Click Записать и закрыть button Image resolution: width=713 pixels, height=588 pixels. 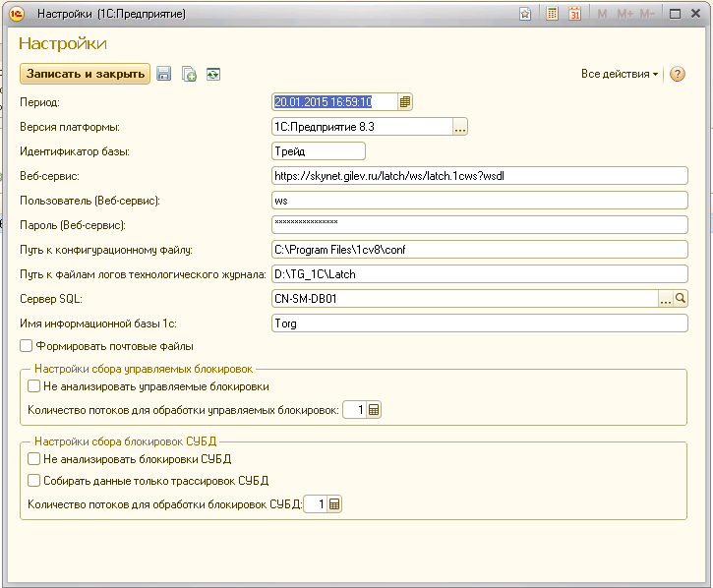coord(85,74)
